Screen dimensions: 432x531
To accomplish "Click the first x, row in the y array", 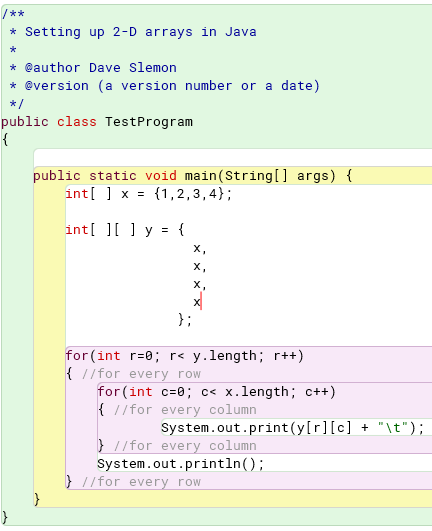I will (200, 248).
